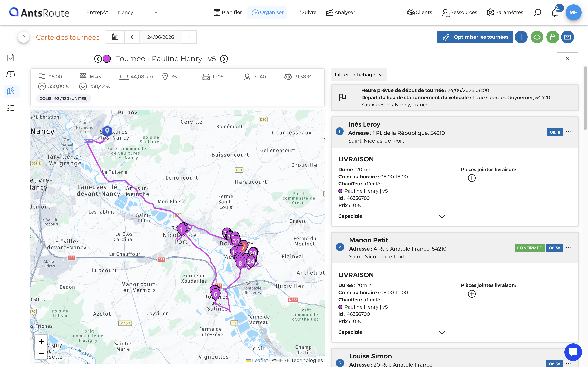Click the date field 24/06/2026
Screen dimensions: 588x367
161,37
